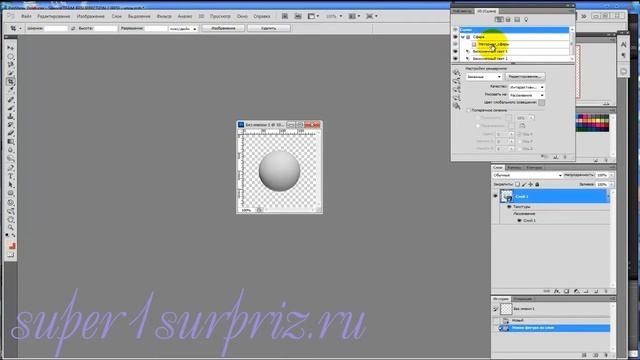Click layer Слой 1 thumbnail
640x360 pixels.
click(x=507, y=196)
